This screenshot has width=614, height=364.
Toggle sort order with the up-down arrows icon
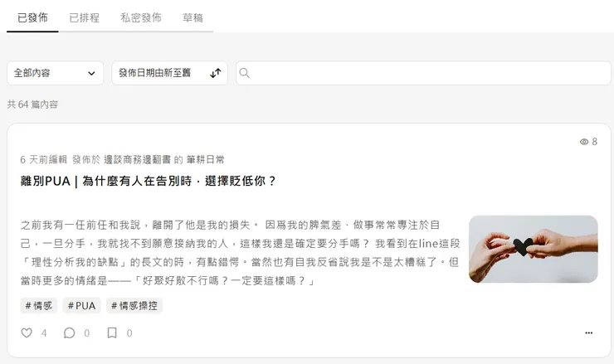click(216, 73)
